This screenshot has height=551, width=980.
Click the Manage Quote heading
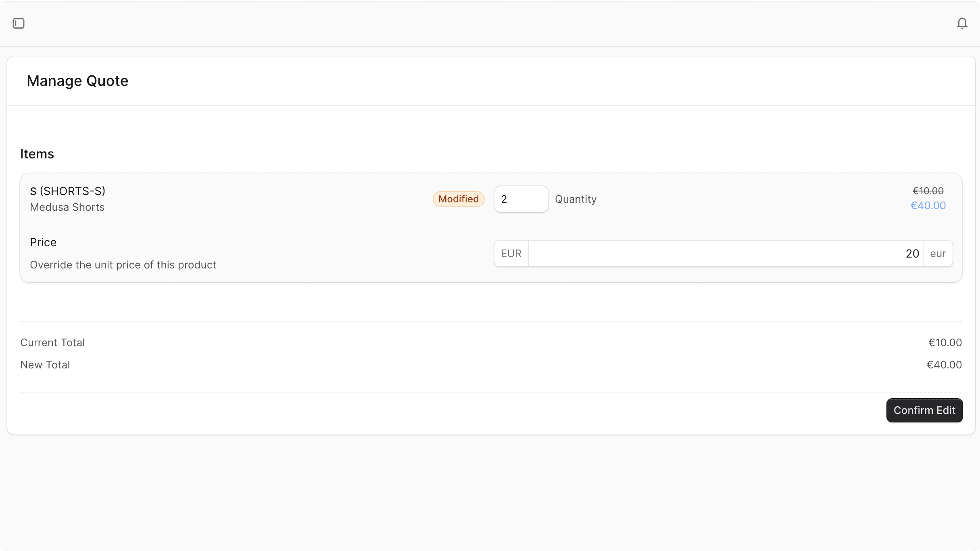(77, 81)
